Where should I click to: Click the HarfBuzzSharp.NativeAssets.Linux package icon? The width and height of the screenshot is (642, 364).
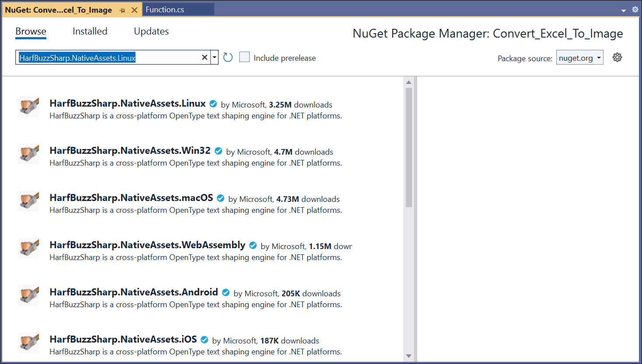coord(28,107)
